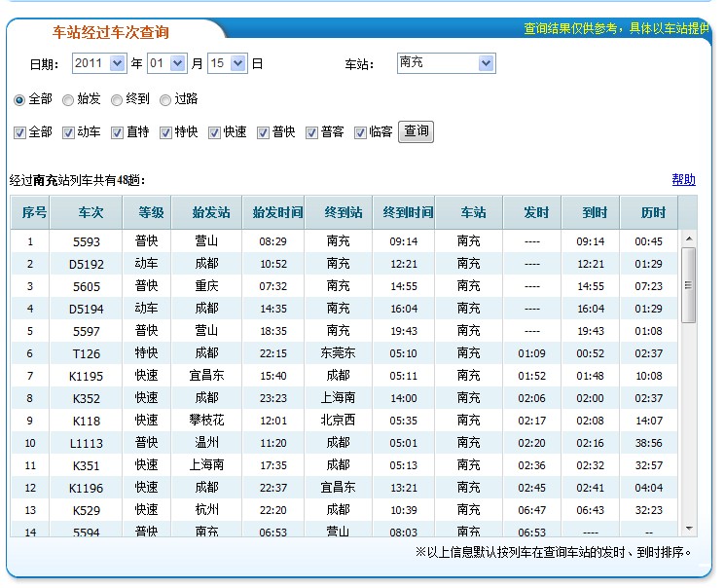725x588 pixels.
Task: Select the 始发 radio button
Action: coord(68,100)
